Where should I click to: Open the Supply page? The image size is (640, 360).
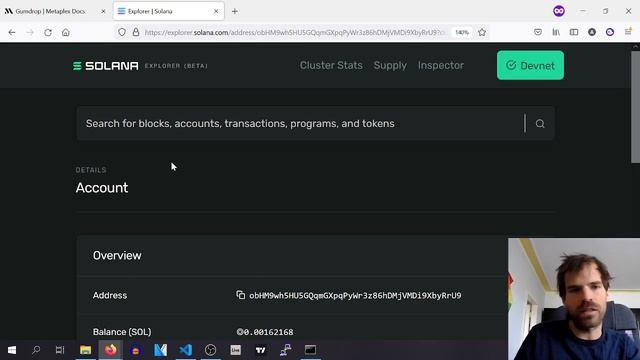390,65
